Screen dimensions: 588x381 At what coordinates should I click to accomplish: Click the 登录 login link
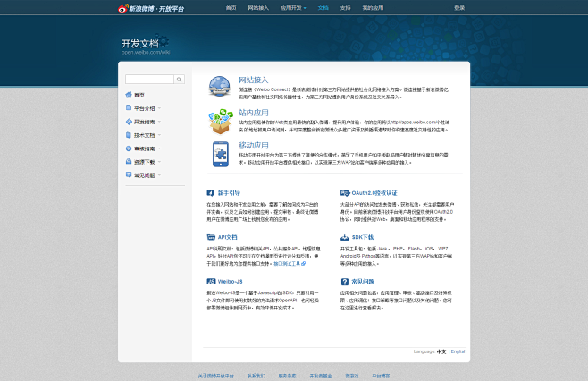tap(459, 7)
